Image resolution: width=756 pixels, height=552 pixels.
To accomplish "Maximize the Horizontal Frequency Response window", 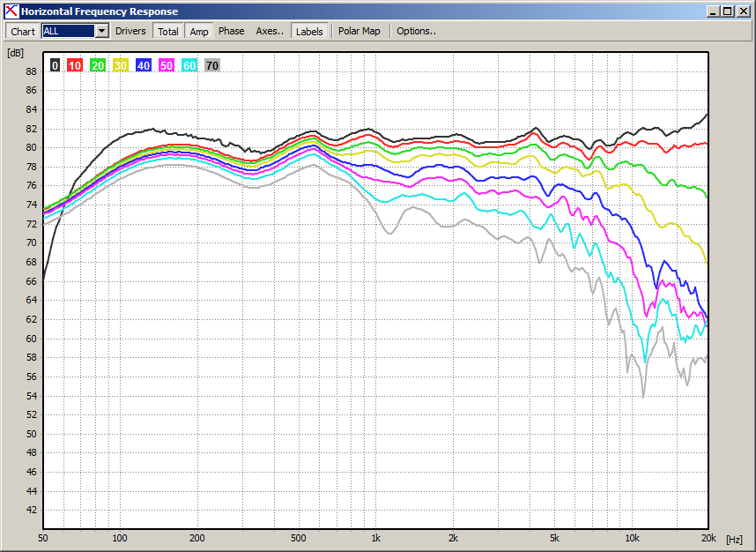I will (x=727, y=11).
